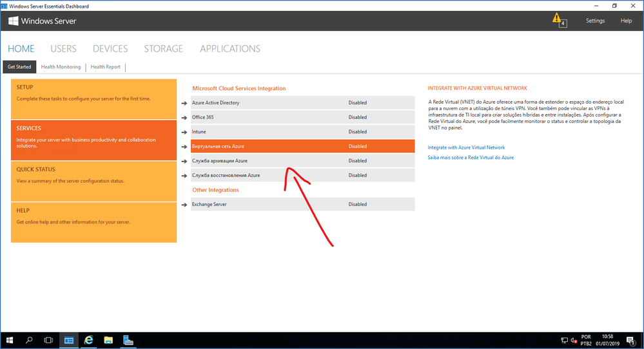Click arrow icon beside Служба восстановления Azure
Viewport: 644px width, 349px height.
[184, 176]
